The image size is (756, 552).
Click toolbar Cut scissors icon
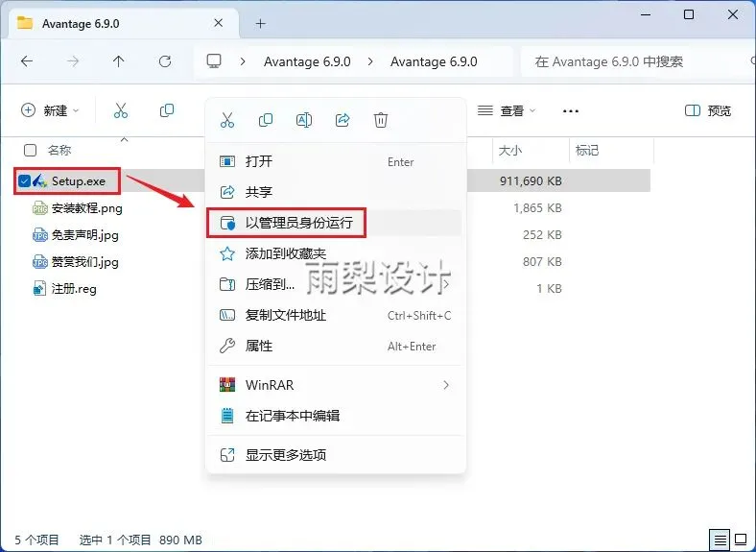pyautogui.click(x=121, y=110)
